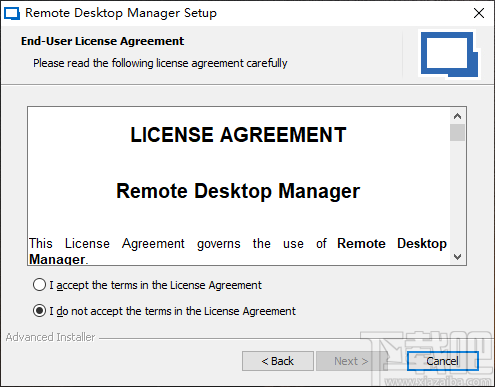Click the "This License Agreement governs" paragraph
Image resolution: width=495 pixels, height=387 pixels.
coord(238,251)
